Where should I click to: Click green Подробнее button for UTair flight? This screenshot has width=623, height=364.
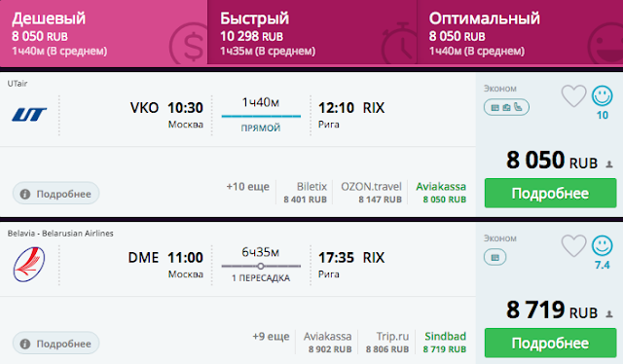pyautogui.click(x=550, y=193)
